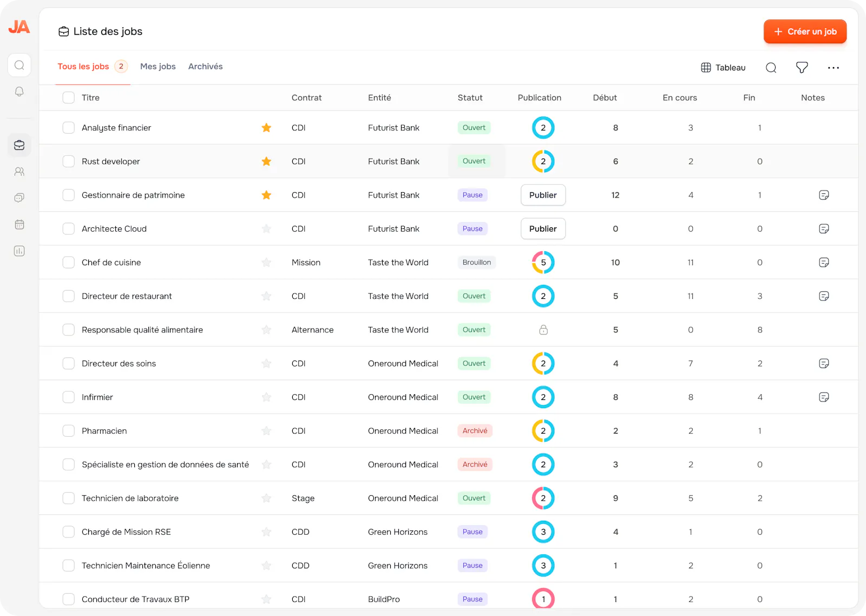Open notes for Infirmier

point(824,397)
